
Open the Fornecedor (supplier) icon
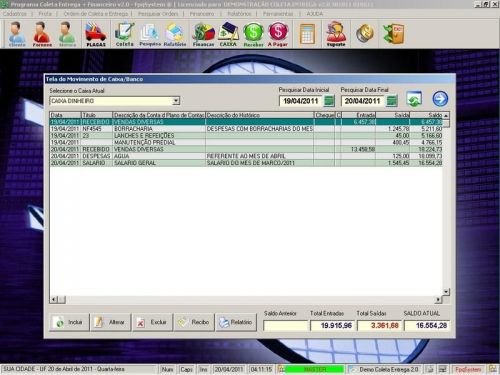coord(42,34)
